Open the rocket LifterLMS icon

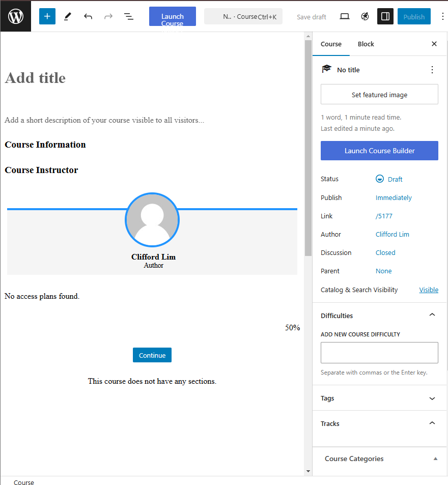(365, 16)
